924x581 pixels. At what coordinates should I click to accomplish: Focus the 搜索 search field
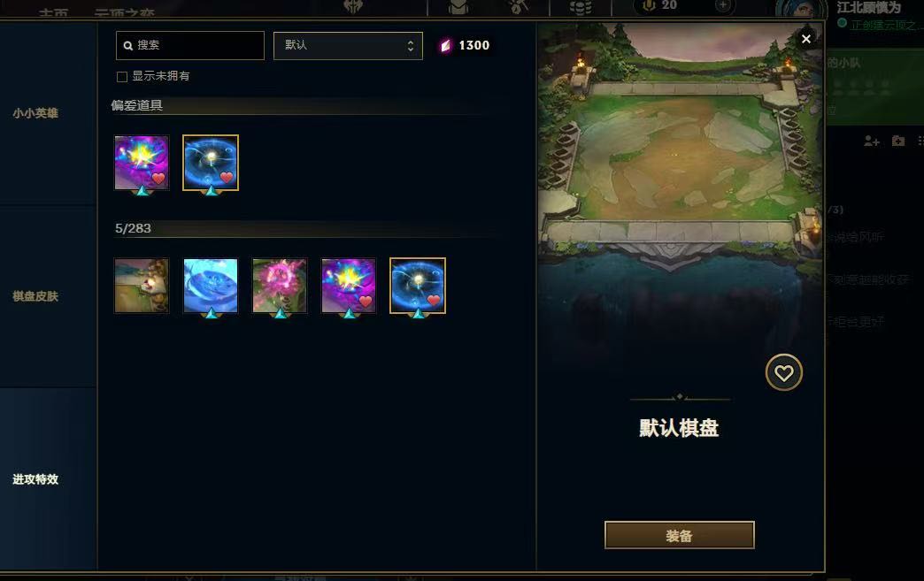coord(190,45)
